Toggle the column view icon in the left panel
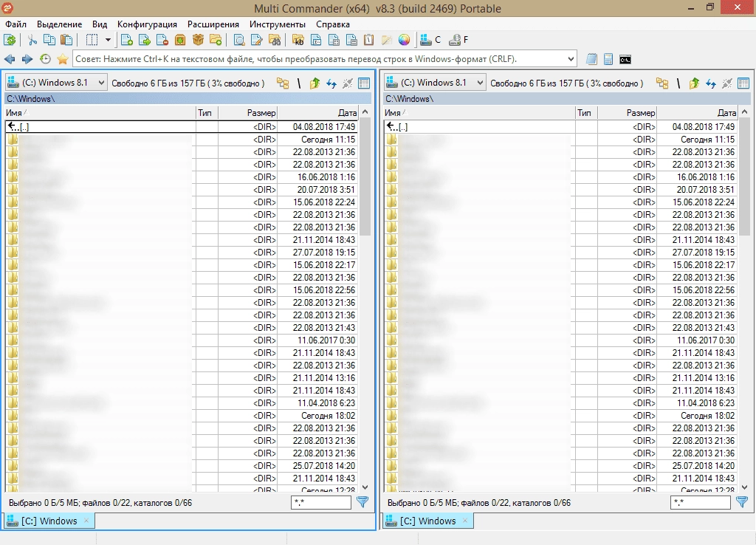This screenshot has width=756, height=545. (x=364, y=83)
